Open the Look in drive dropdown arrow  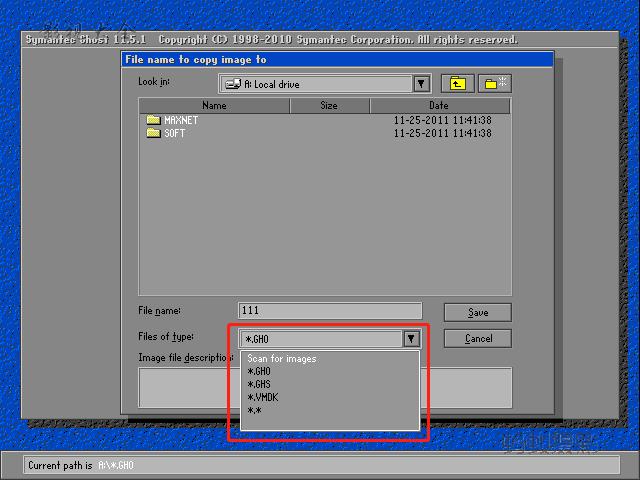point(421,84)
